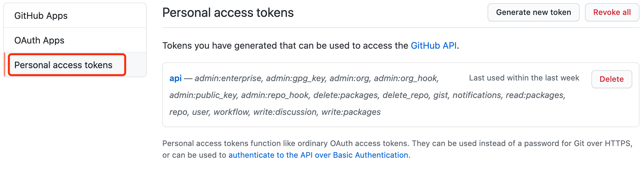Click the Generate new token button

click(533, 12)
